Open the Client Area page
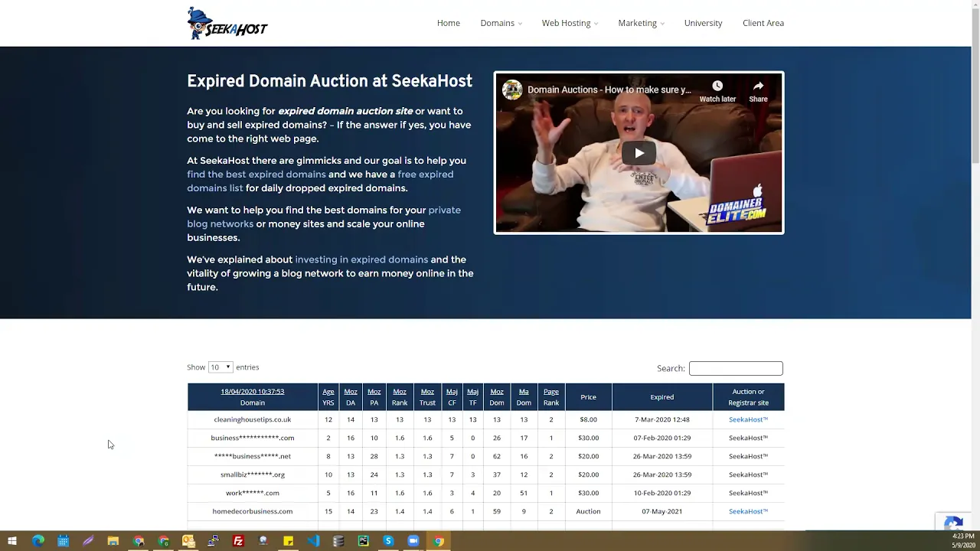This screenshot has width=980, height=551. 763,23
